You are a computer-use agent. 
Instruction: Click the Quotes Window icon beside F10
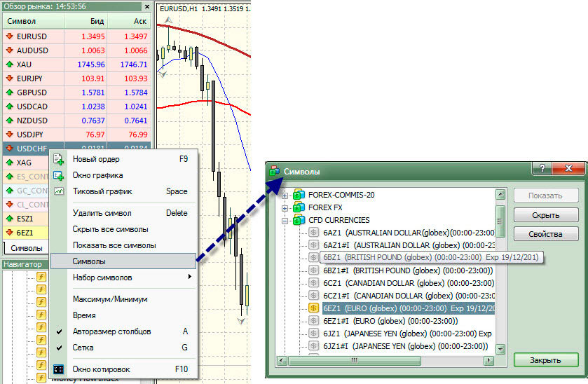tap(59, 369)
